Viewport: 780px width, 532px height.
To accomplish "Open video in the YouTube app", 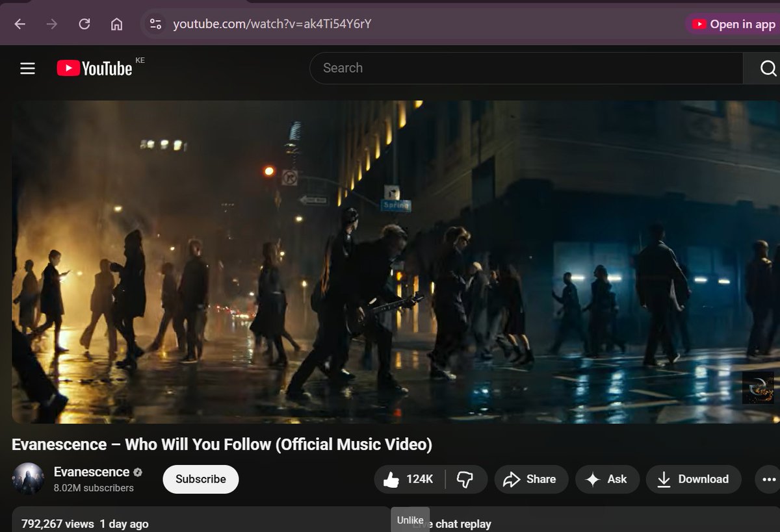I will 733,24.
